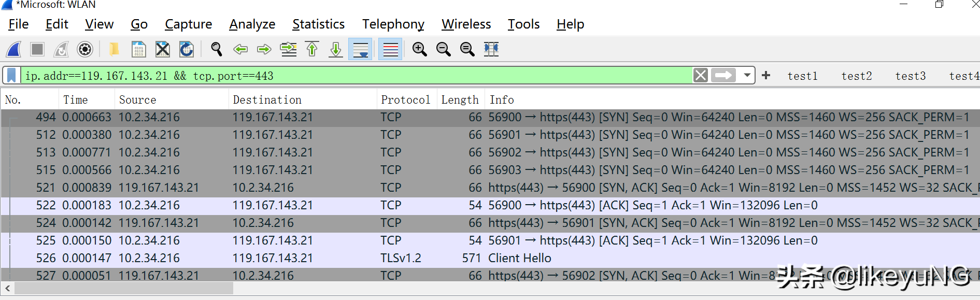
Task: Click the horizontal scrollbar thumb
Action: point(124,288)
